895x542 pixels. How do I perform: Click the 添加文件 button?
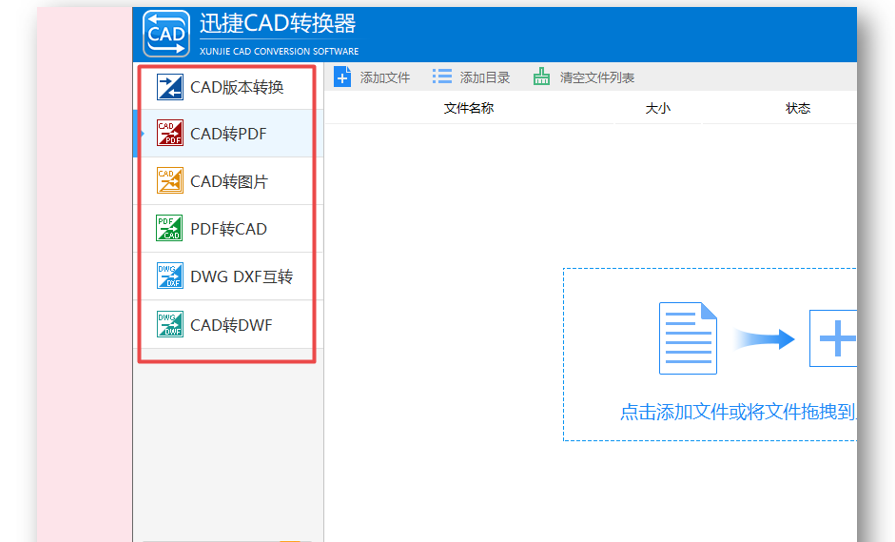[x=372, y=77]
